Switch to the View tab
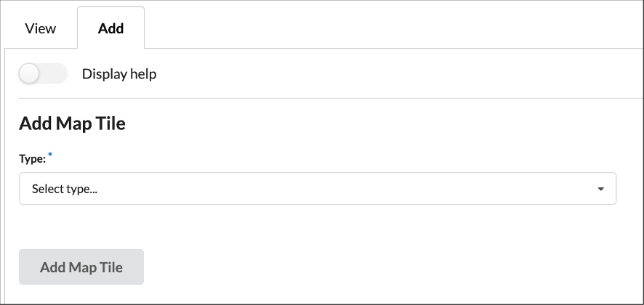Screen dimensions: 644x305 point(41,28)
